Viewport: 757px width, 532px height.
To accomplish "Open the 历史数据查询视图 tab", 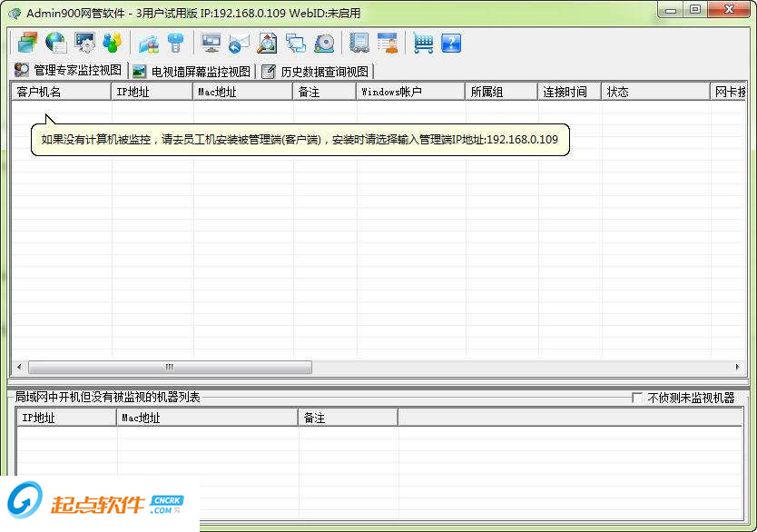I will click(x=316, y=72).
